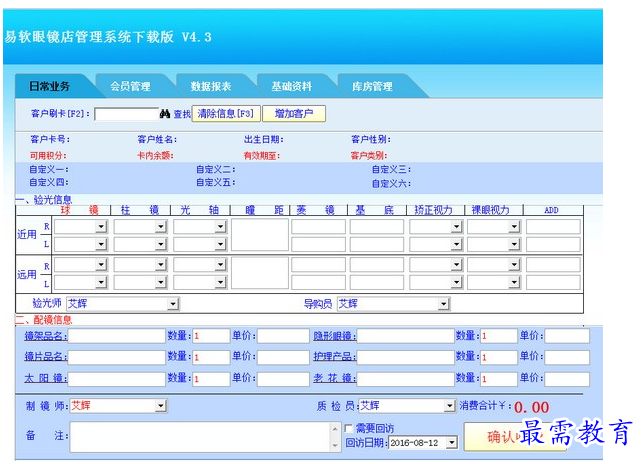641x464 pixels.
Task: Click the 镜架品名 link
Action: tap(45, 336)
